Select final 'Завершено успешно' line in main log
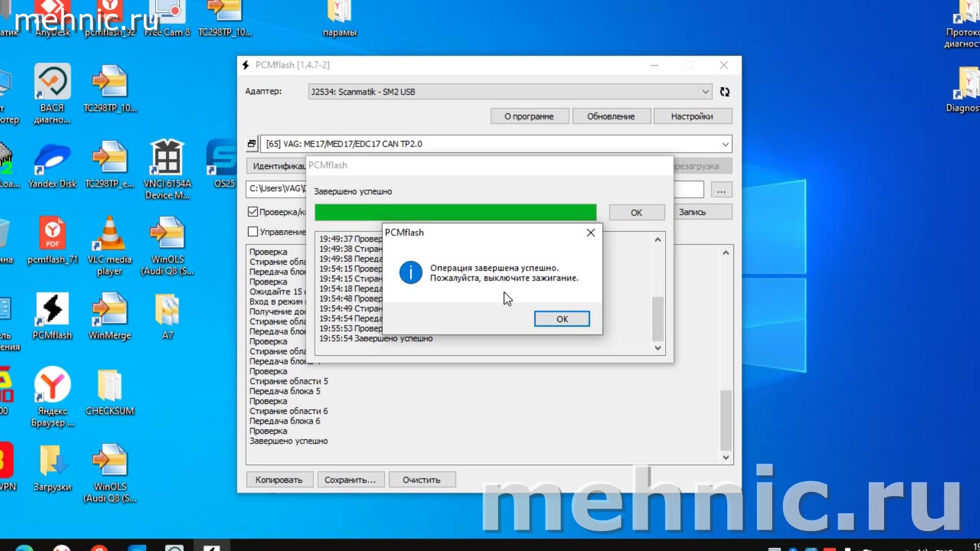 pyautogui.click(x=288, y=441)
